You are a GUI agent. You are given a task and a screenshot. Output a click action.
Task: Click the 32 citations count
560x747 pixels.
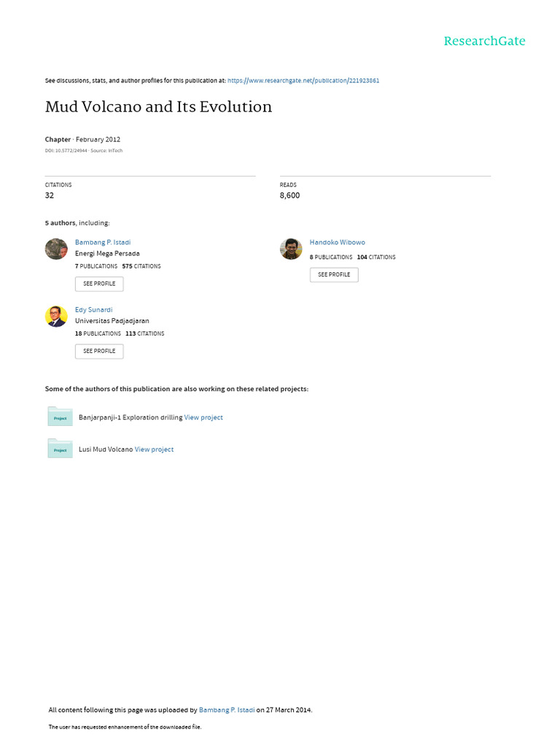(50, 196)
